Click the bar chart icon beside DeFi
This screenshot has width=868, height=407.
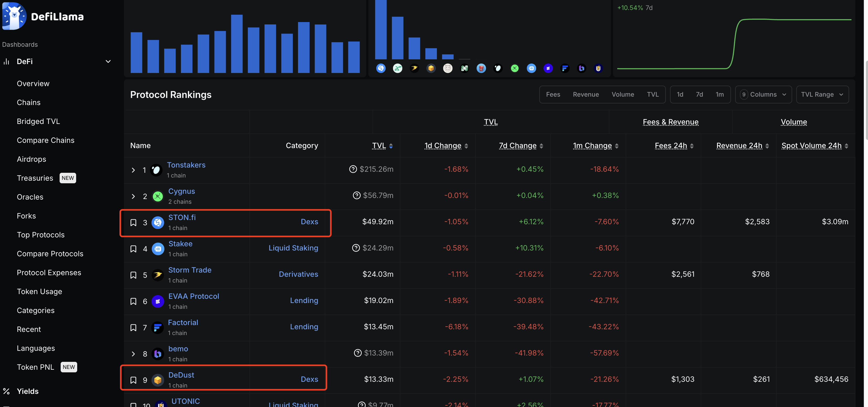6,61
